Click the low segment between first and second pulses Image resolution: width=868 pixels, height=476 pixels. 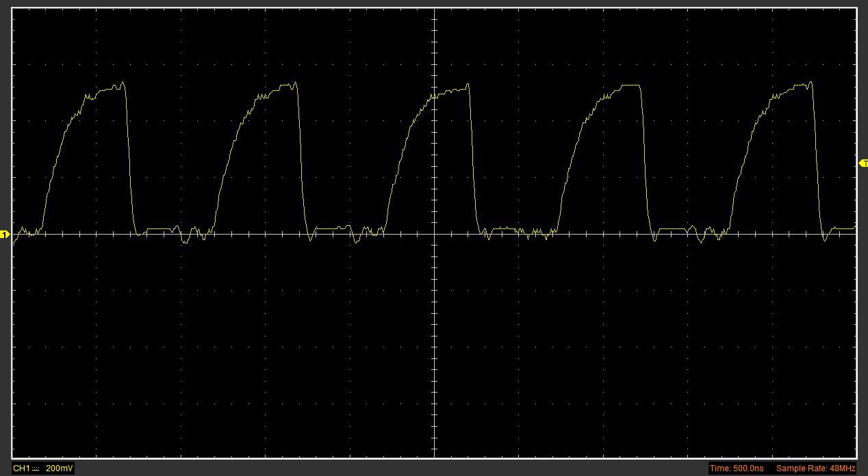(161, 228)
